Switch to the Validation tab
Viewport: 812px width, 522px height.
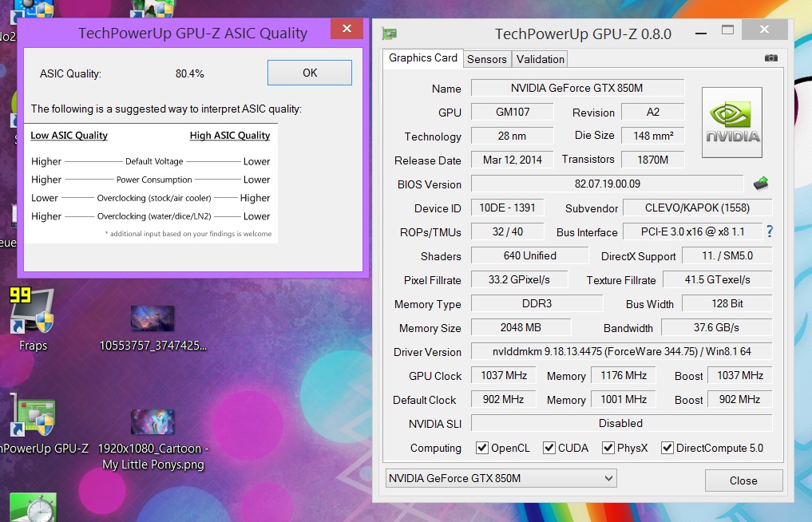tap(540, 59)
